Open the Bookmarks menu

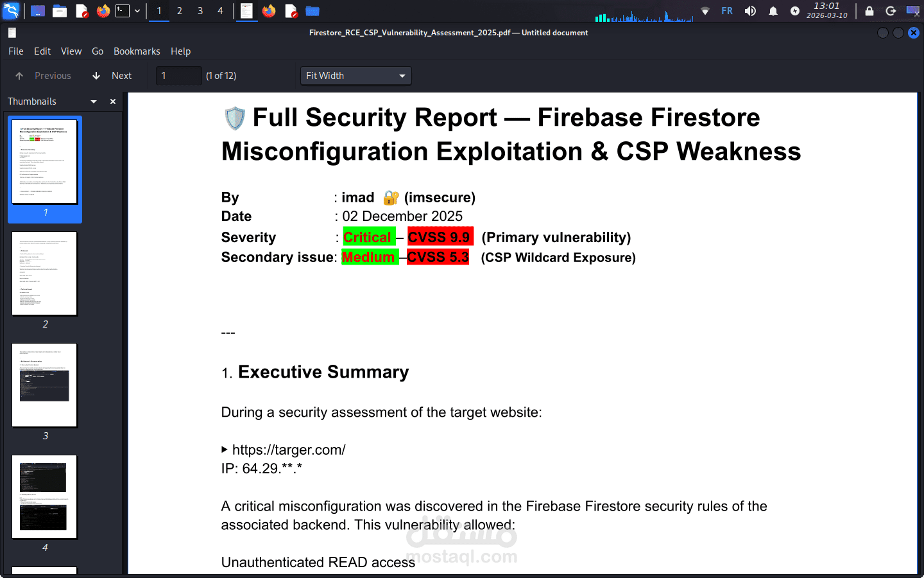point(137,51)
